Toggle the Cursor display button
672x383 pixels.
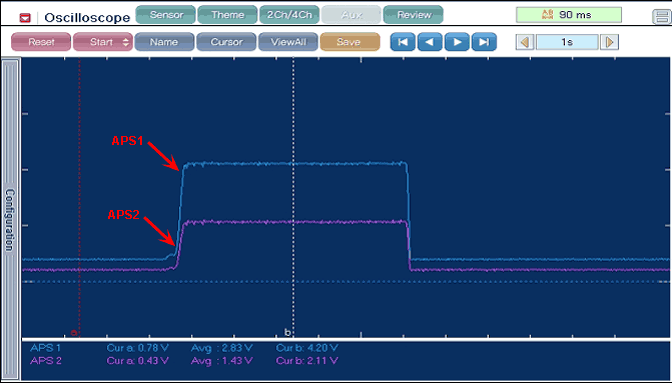[x=226, y=42]
